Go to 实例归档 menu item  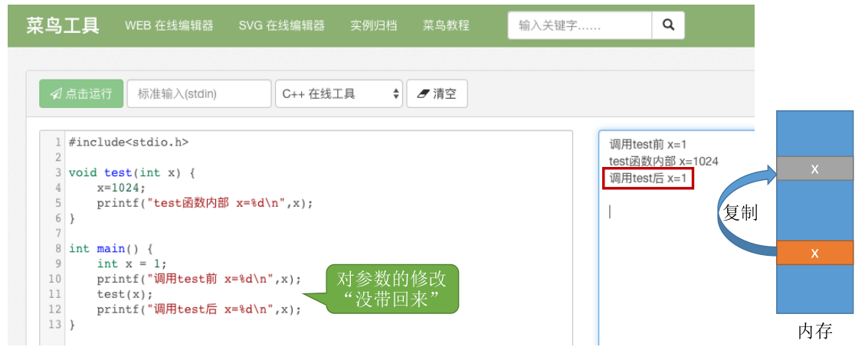pyautogui.click(x=374, y=25)
